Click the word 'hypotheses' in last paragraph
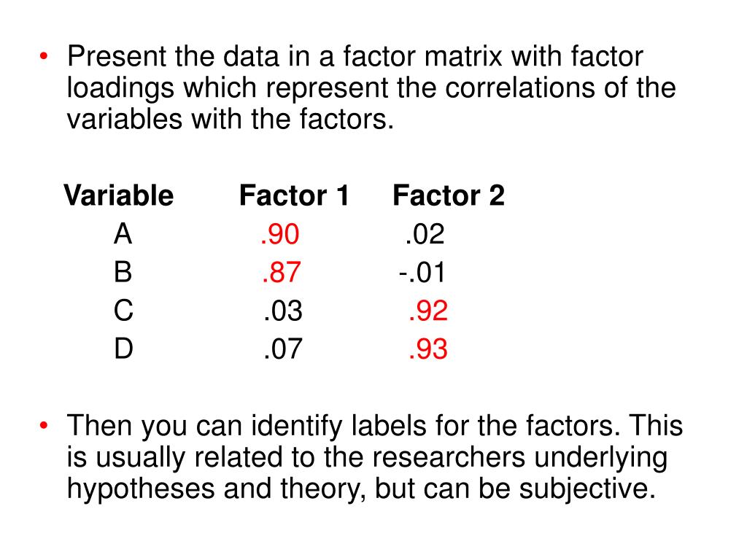Screen dimensions: 747x560 [x=141, y=489]
